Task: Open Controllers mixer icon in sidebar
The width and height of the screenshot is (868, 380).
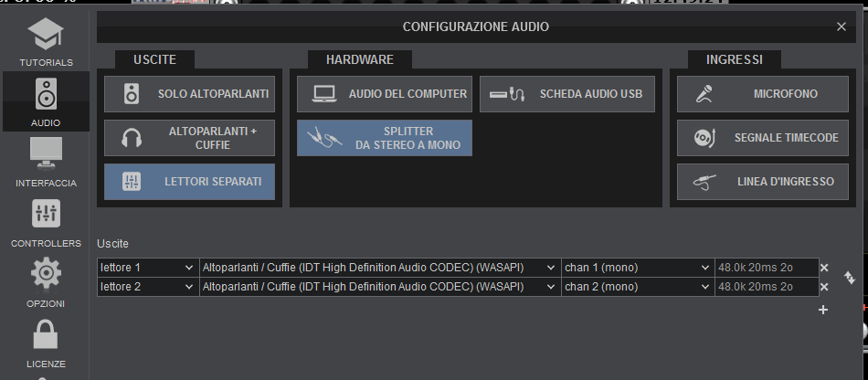Action: (46, 222)
